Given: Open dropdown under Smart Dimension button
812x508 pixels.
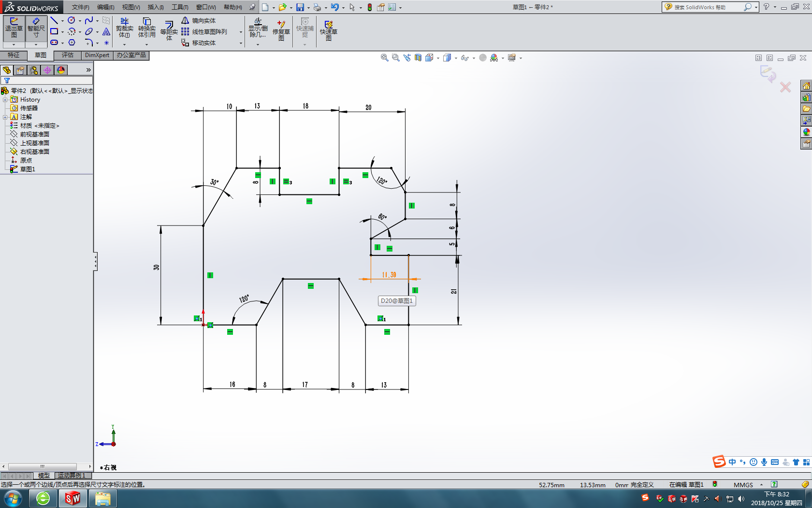Looking at the screenshot, I should click(x=36, y=45).
